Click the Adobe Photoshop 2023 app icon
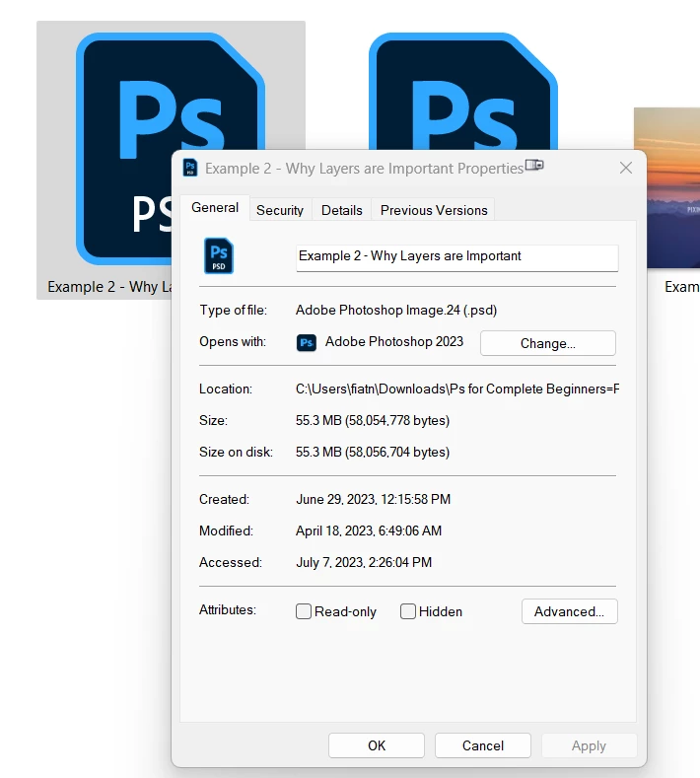This screenshot has height=778, width=700. tap(306, 342)
